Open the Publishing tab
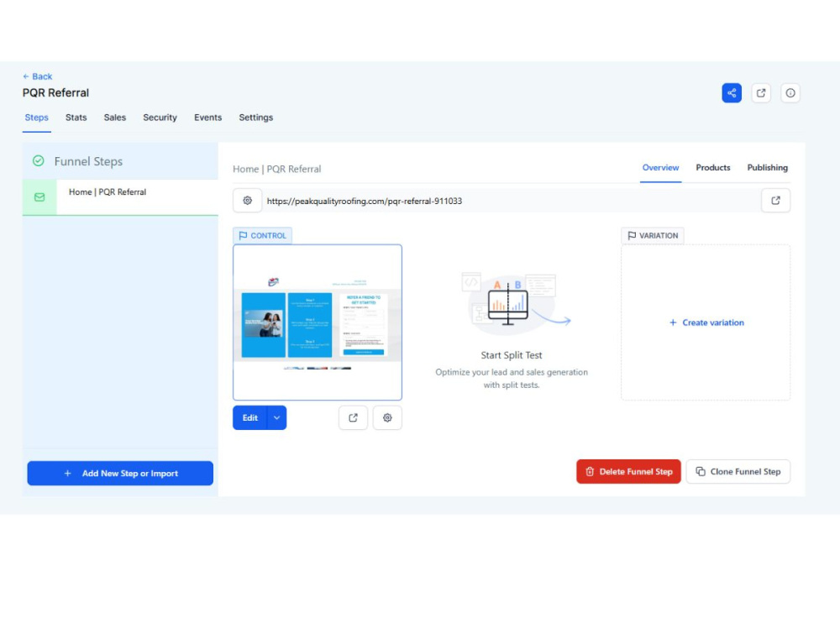840x629 pixels. (x=767, y=168)
